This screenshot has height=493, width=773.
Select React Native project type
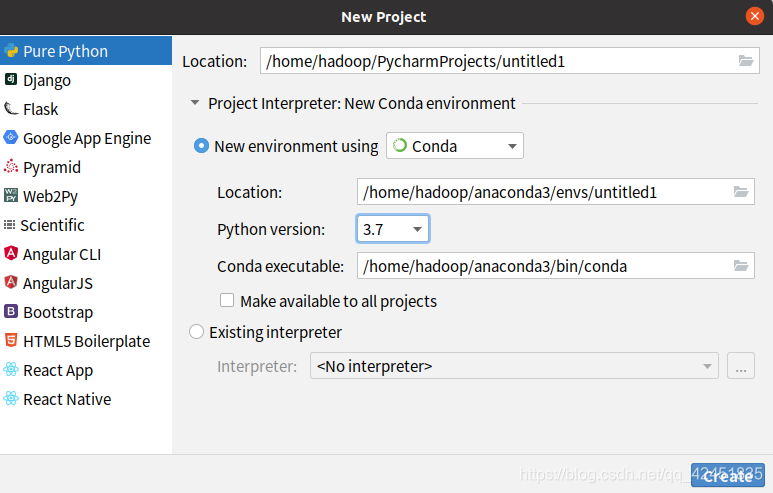coord(86,399)
